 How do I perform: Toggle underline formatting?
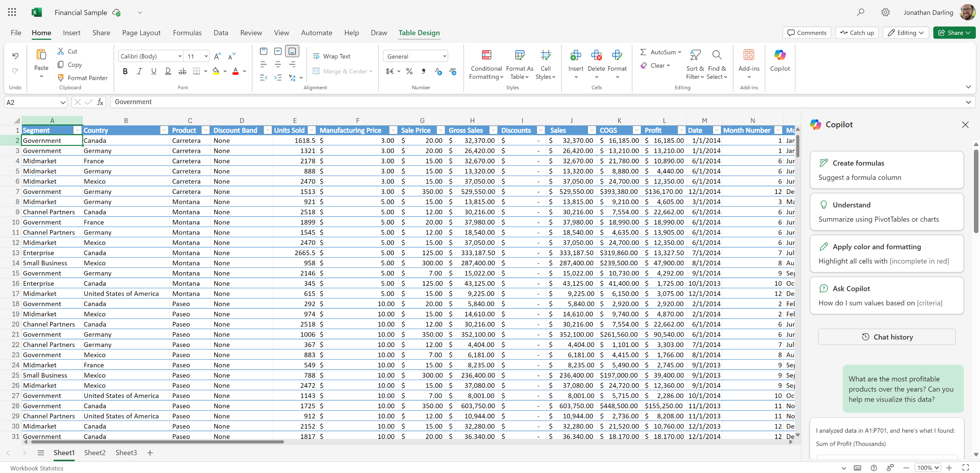click(154, 71)
